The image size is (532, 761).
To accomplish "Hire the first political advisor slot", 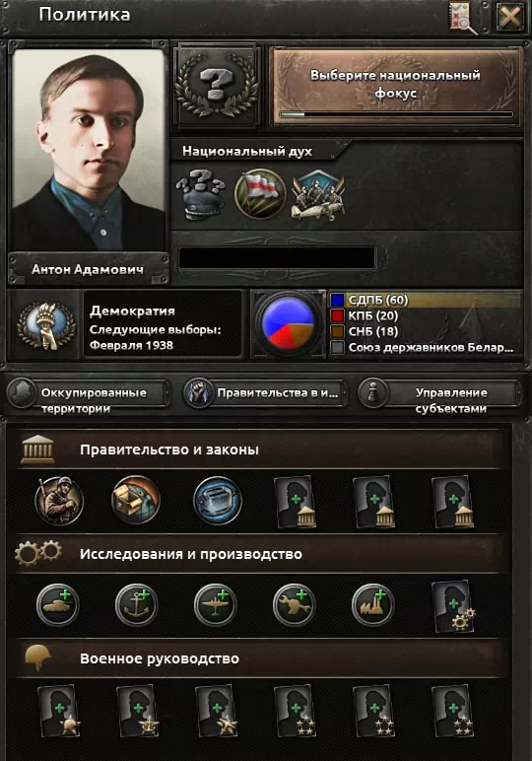I will click(x=296, y=502).
